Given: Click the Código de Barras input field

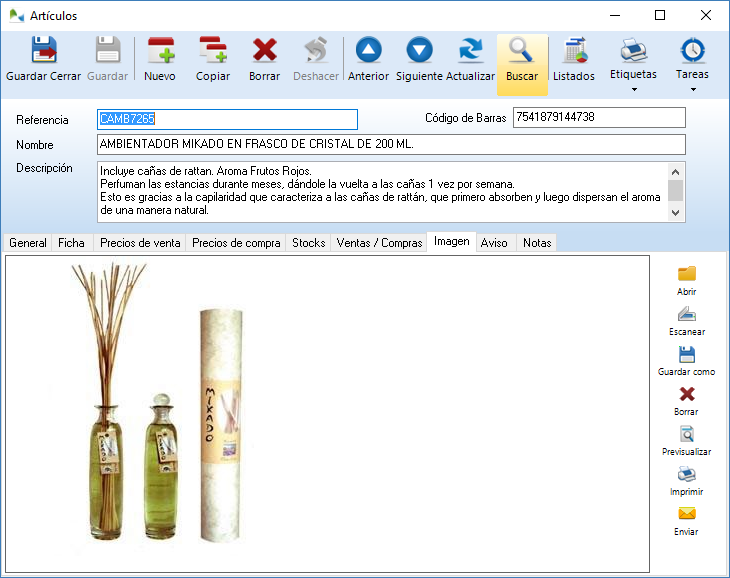Looking at the screenshot, I should point(598,118).
